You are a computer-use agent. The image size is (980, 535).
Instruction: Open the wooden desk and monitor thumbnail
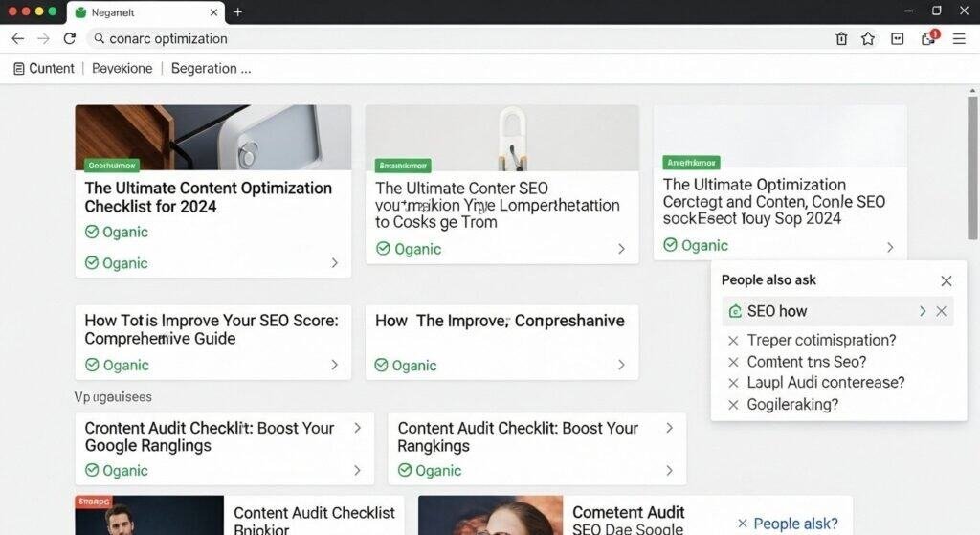tap(213, 138)
